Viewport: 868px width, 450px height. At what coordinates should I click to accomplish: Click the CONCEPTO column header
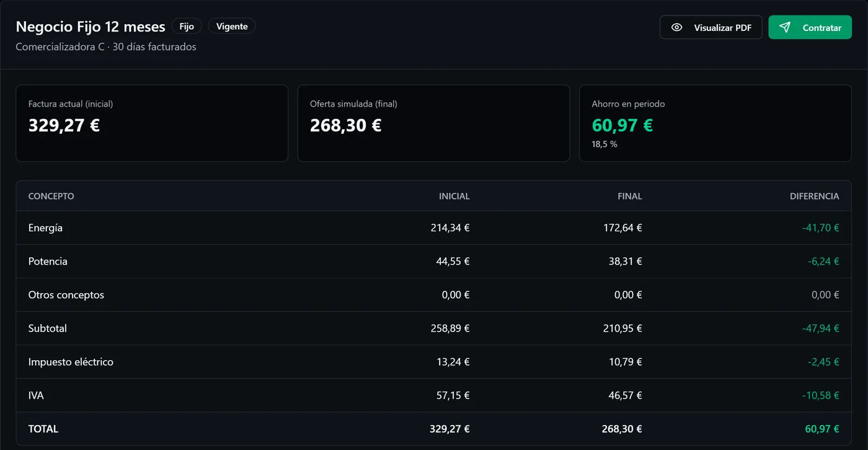[x=51, y=196]
